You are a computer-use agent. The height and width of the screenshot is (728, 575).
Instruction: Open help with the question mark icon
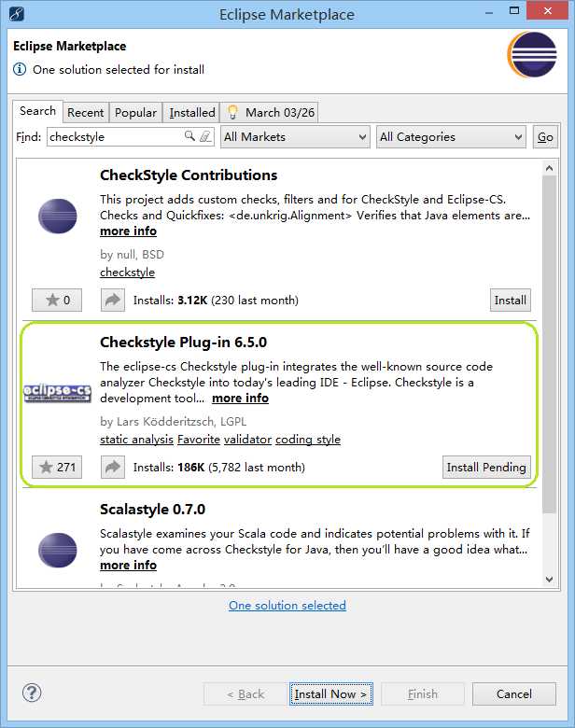click(32, 693)
